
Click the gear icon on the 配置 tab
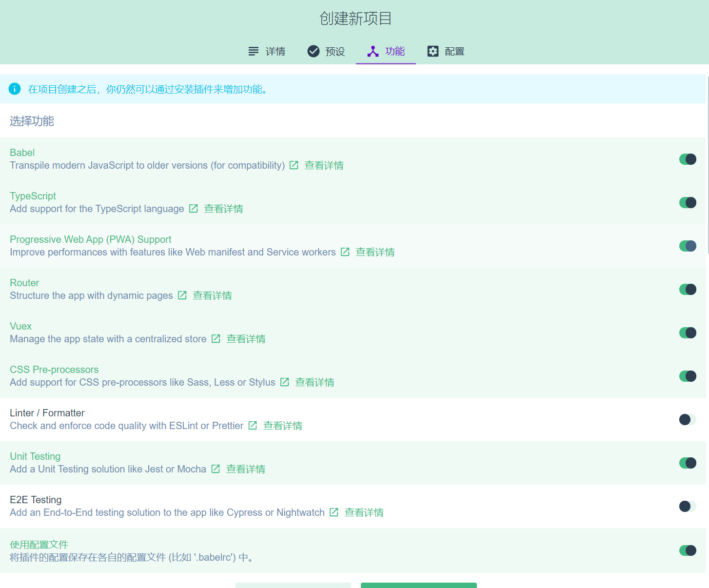tap(433, 51)
